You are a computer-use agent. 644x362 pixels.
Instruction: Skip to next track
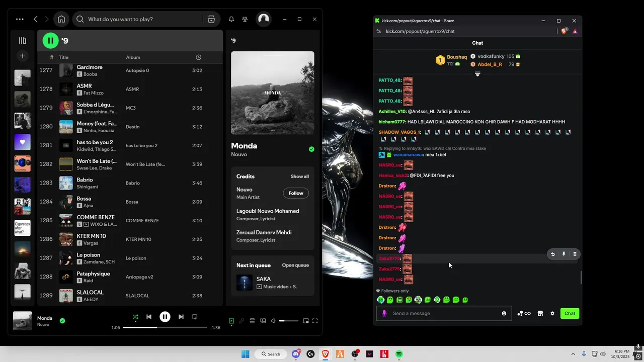[181, 317]
